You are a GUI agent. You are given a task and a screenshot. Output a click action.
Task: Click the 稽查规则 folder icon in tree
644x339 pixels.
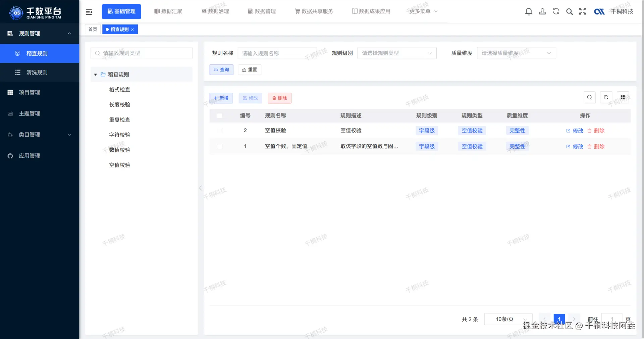[103, 74]
